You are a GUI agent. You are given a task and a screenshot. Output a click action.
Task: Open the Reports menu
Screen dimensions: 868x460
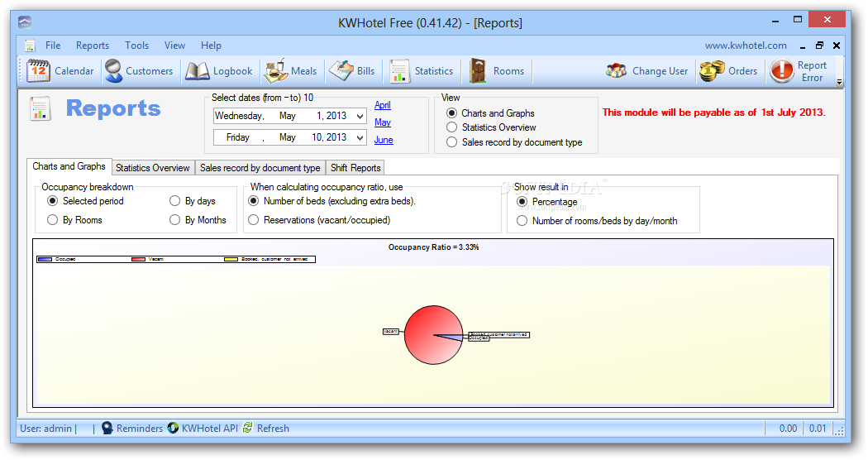93,46
